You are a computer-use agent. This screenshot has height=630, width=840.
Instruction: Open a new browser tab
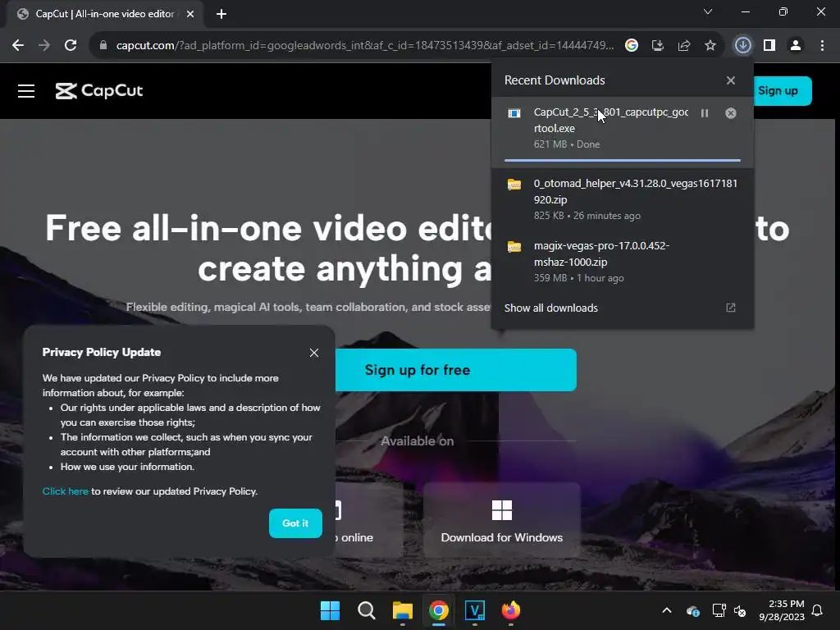coord(221,14)
